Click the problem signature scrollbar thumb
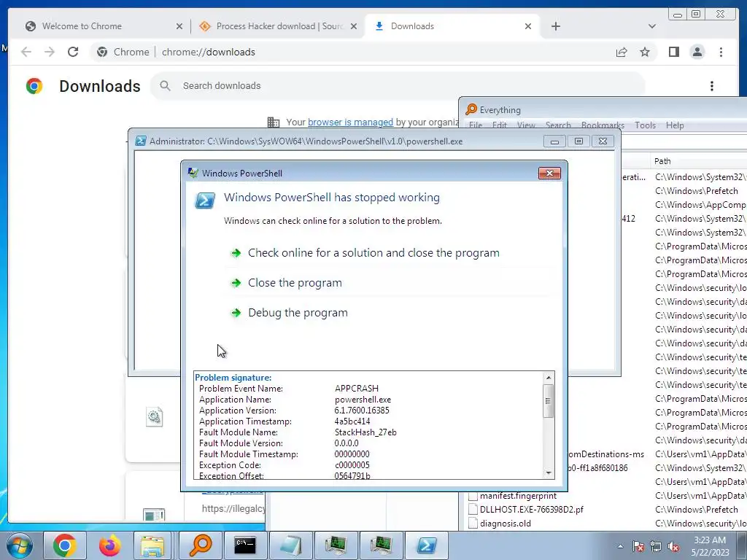Image resolution: width=747 pixels, height=560 pixels. [x=549, y=400]
